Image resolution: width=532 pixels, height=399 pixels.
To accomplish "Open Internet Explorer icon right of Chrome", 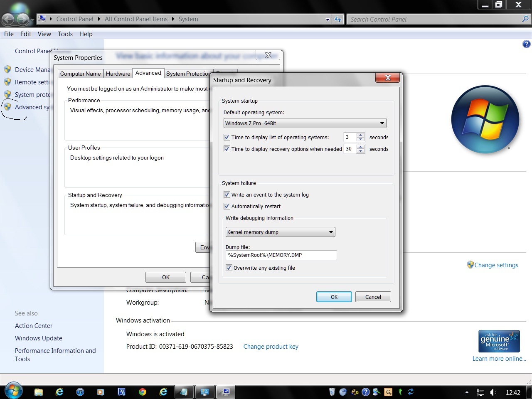I will 163,392.
